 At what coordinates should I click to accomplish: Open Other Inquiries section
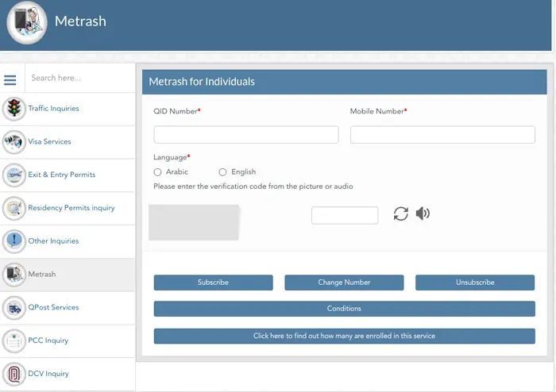(68, 241)
